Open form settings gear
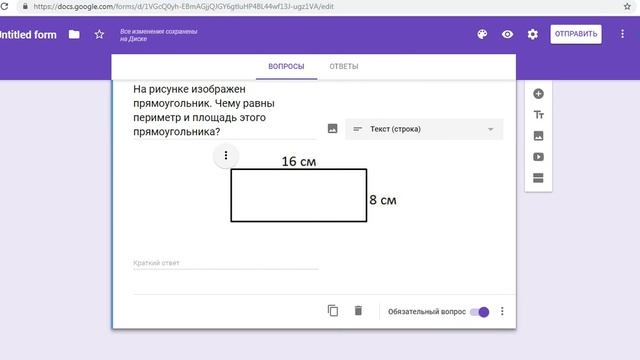The image size is (640, 360). tap(533, 34)
